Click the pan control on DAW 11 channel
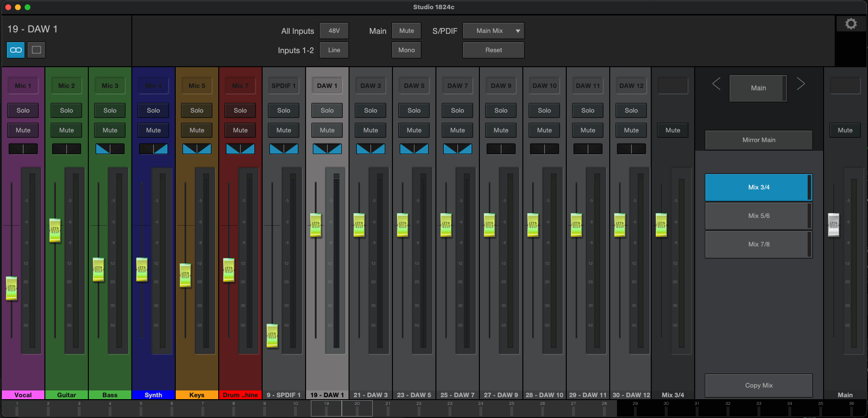 [x=588, y=149]
